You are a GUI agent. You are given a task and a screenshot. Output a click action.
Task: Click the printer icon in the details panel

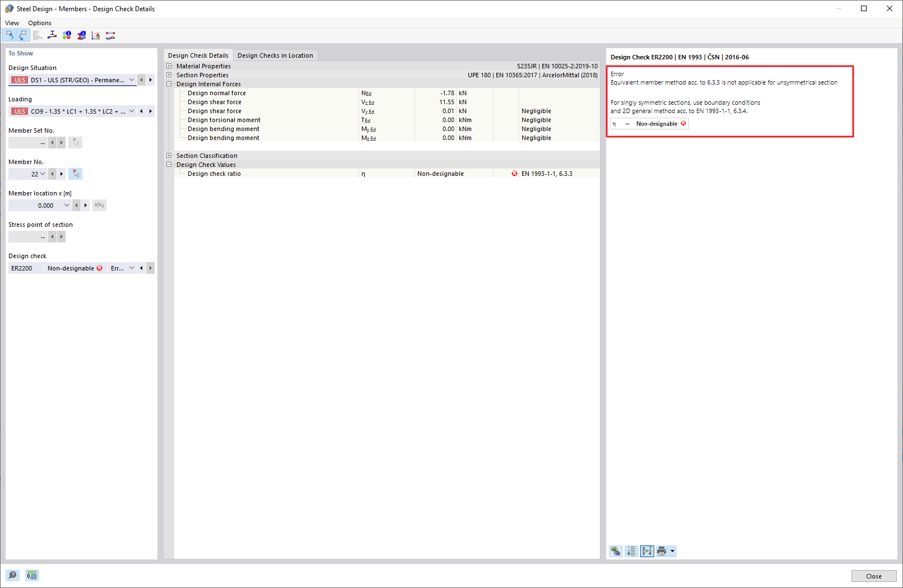[x=662, y=552]
